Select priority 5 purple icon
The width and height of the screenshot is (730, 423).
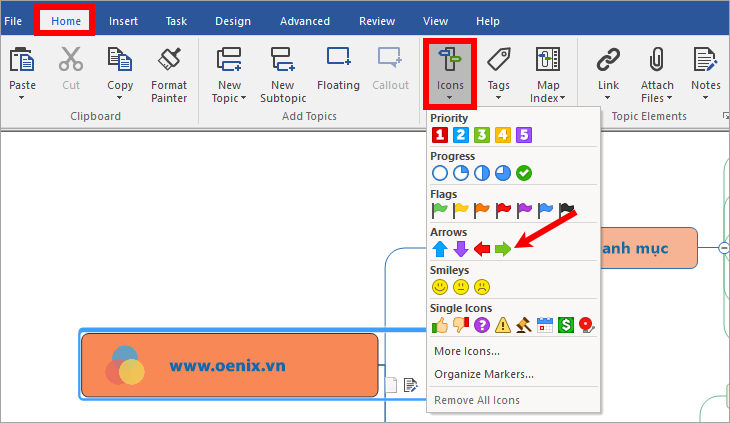(x=523, y=135)
